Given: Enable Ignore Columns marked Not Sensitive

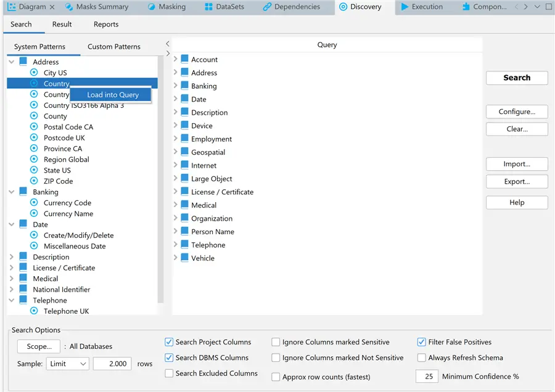Looking at the screenshot, I should point(276,357).
